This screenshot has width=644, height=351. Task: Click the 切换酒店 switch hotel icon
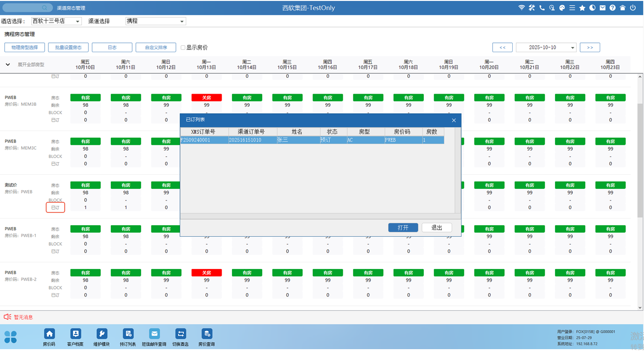(181, 334)
